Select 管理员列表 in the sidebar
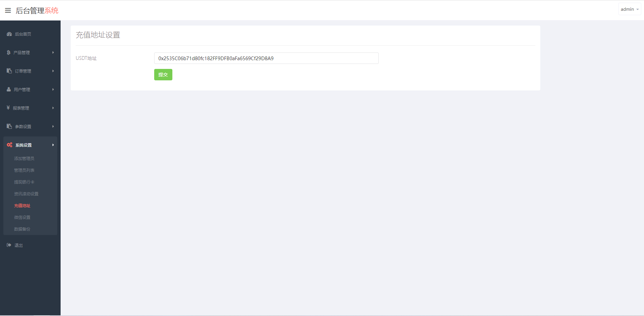This screenshot has width=644, height=316. 24,170
